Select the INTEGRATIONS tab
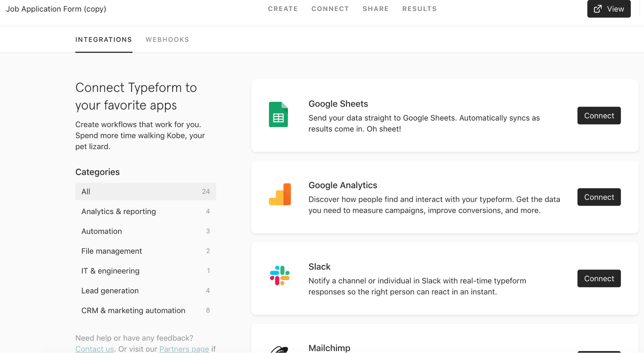 104,40
